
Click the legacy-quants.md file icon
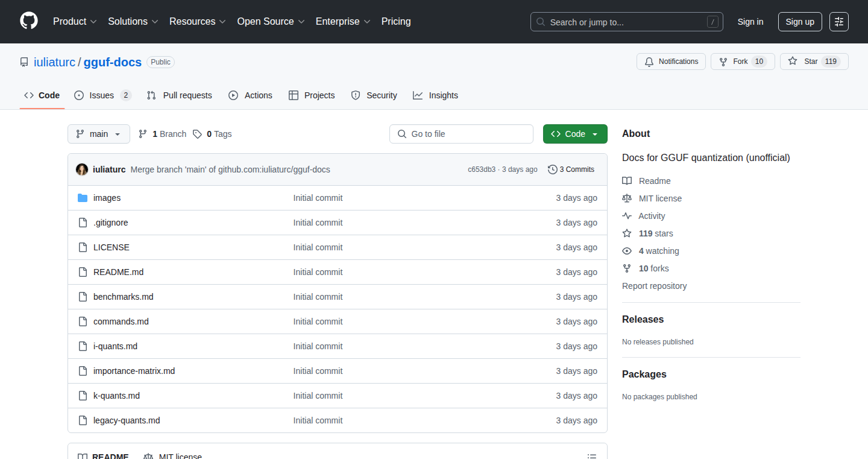(x=83, y=420)
